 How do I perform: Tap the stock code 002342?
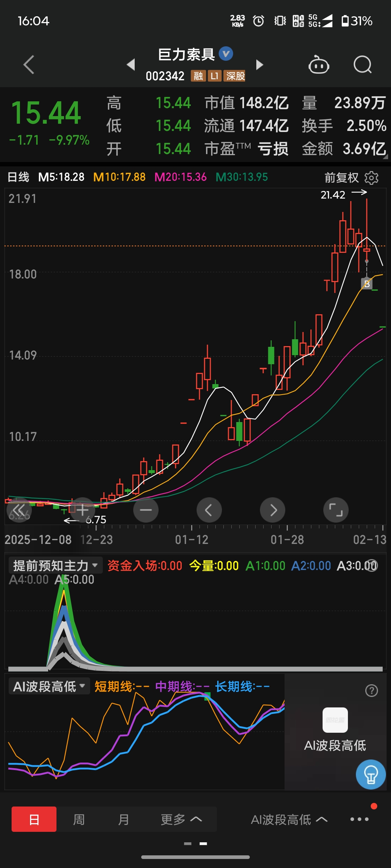[x=165, y=76]
